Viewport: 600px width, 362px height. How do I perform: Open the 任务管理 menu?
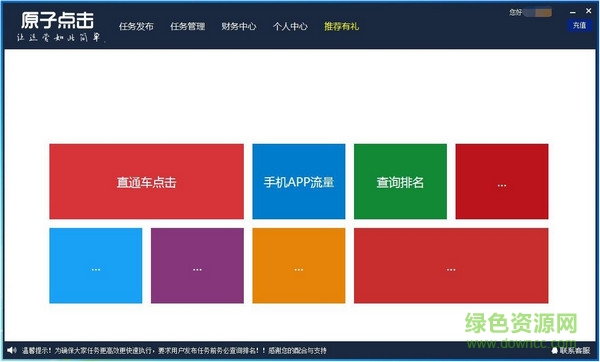tap(188, 26)
